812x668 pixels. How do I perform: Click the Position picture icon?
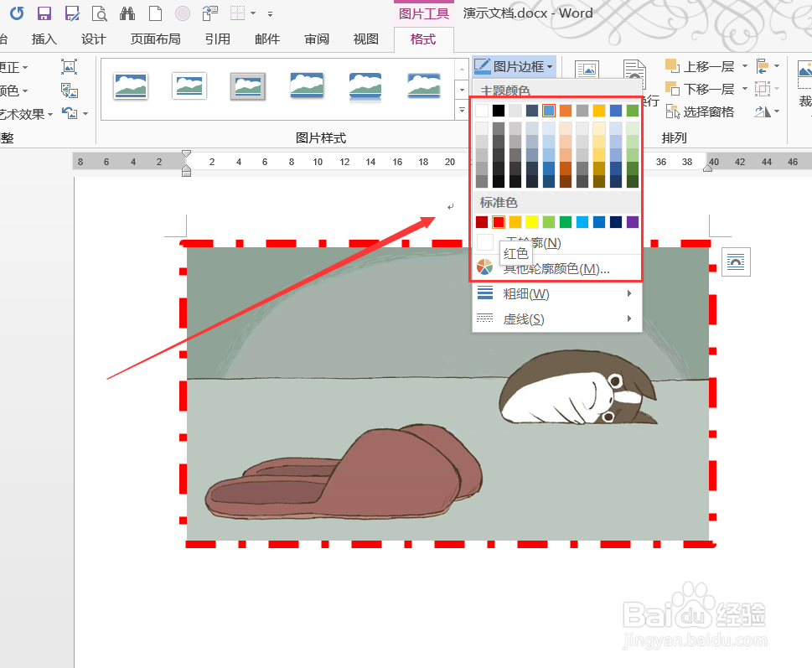point(587,70)
